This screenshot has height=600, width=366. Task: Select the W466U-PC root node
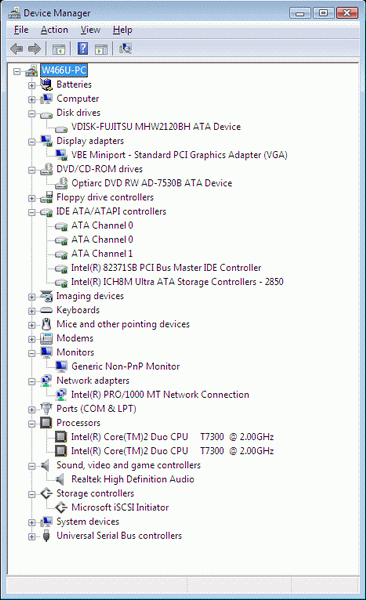tap(64, 70)
